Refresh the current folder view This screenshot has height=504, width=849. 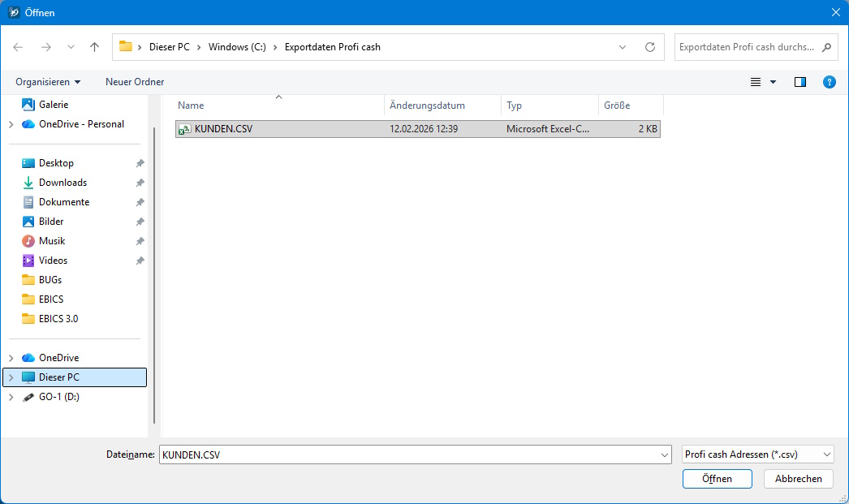[x=649, y=47]
